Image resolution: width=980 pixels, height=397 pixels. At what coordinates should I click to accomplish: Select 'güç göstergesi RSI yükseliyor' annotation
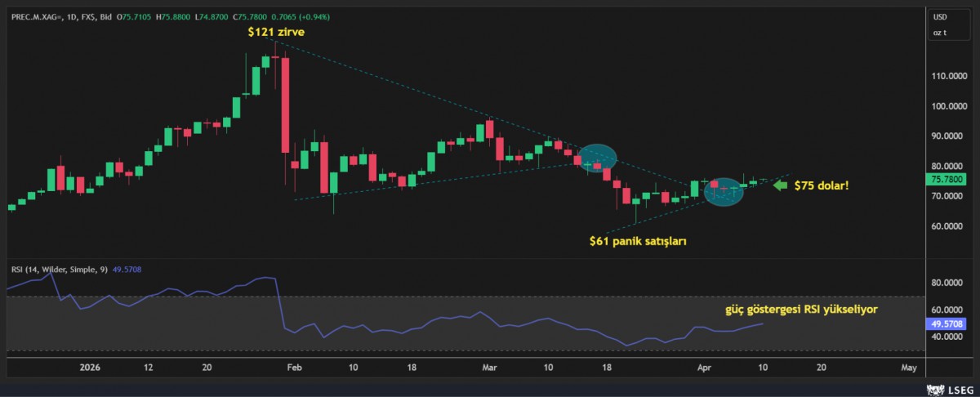(x=803, y=310)
